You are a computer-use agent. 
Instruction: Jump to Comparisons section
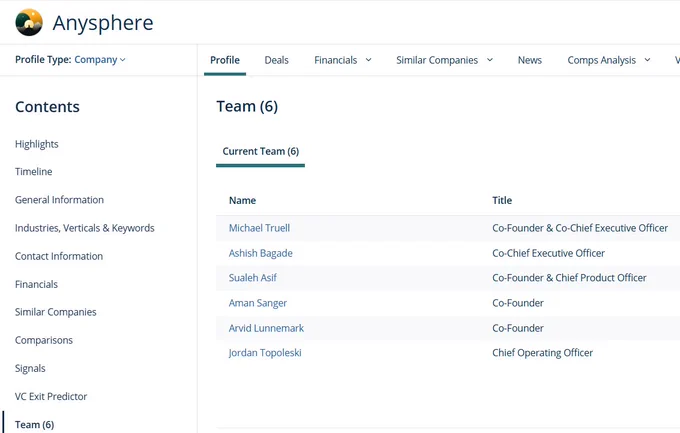(x=44, y=341)
